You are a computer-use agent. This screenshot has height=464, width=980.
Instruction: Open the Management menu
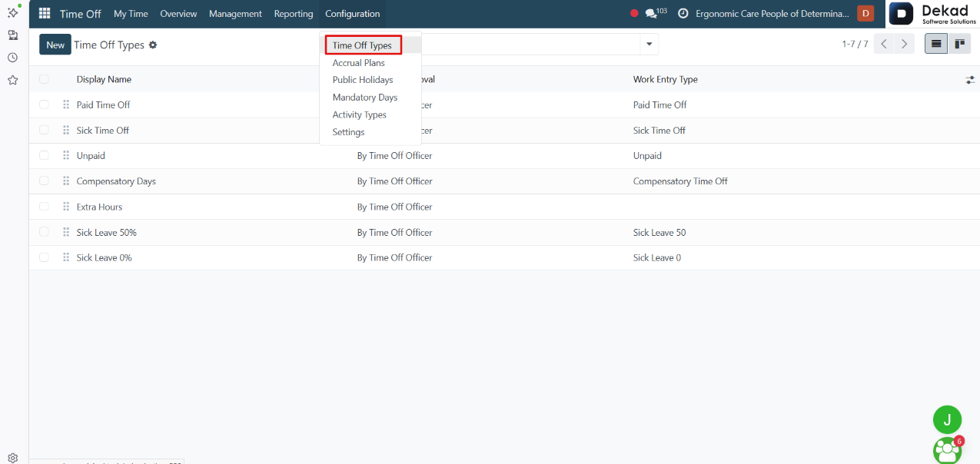[235, 14]
